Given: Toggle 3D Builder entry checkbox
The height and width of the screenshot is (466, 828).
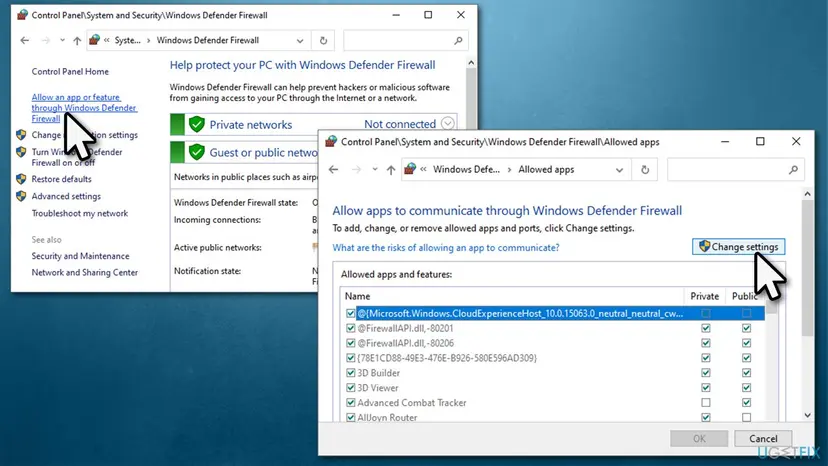Looking at the screenshot, I should (350, 372).
